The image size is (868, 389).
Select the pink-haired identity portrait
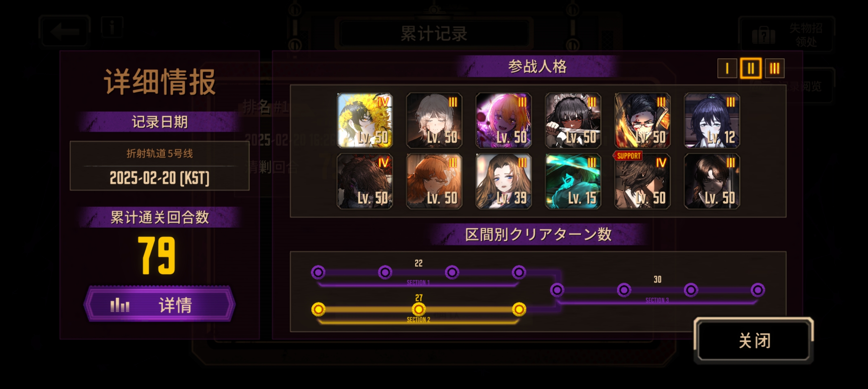tap(504, 121)
